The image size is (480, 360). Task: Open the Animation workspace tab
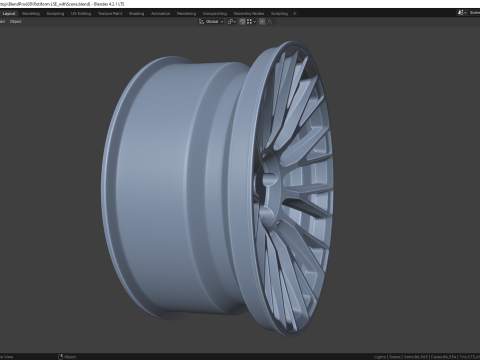160,14
